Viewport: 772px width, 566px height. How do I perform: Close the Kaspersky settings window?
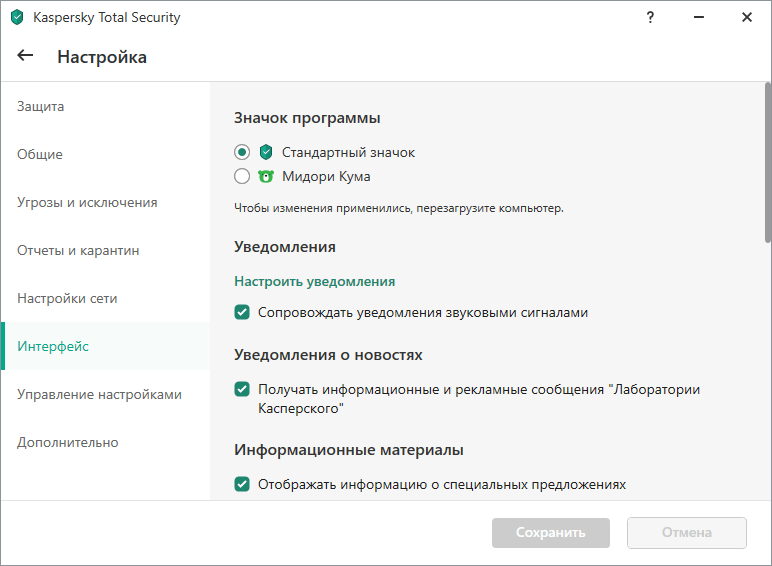pos(747,17)
